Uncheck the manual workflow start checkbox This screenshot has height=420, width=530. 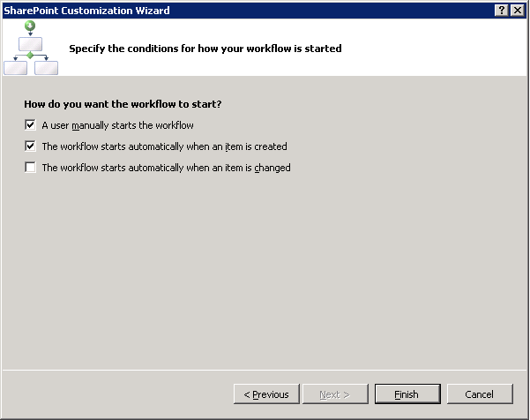click(31, 125)
